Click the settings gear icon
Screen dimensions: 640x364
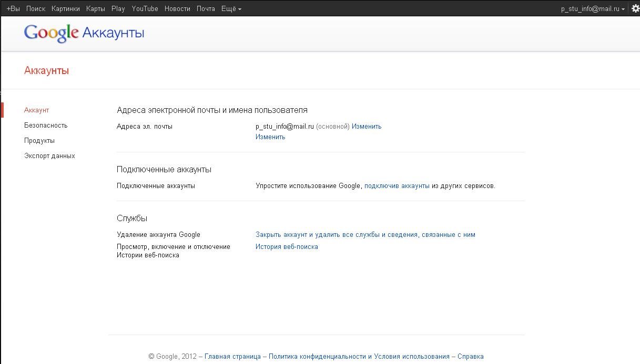(x=635, y=8)
